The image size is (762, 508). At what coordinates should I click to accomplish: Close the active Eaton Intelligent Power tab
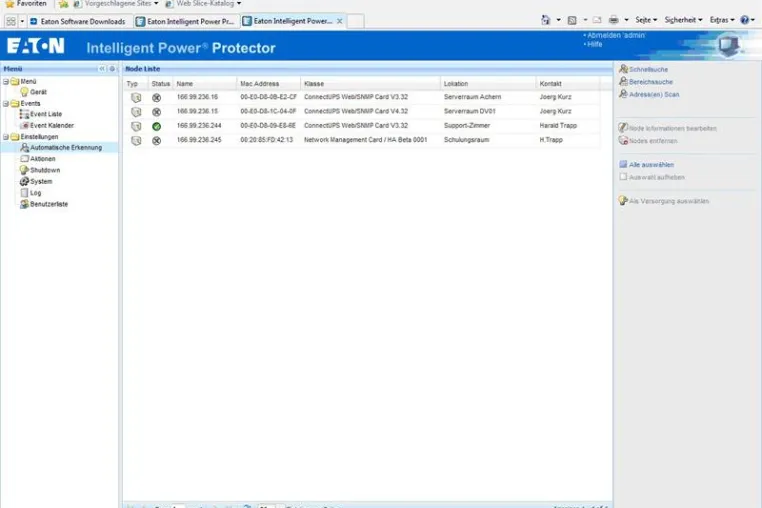[x=340, y=21]
